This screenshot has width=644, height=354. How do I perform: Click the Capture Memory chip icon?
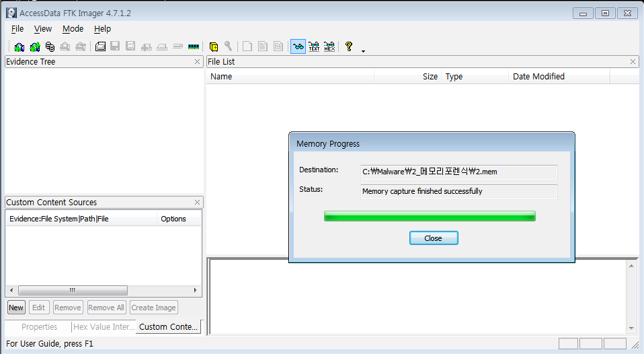pyautogui.click(x=194, y=46)
